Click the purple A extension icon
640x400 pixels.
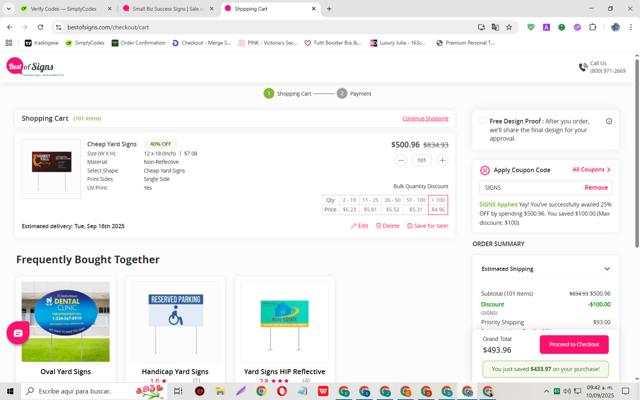point(546,27)
